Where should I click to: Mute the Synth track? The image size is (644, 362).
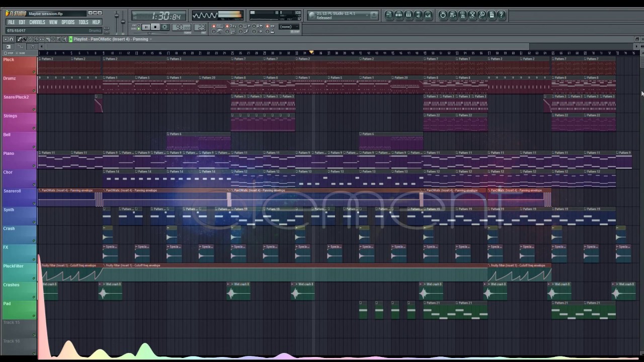pos(34,222)
